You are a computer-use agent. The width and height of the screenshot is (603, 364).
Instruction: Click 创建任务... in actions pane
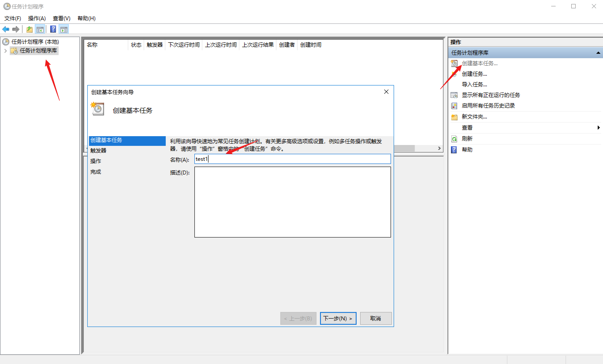point(474,74)
